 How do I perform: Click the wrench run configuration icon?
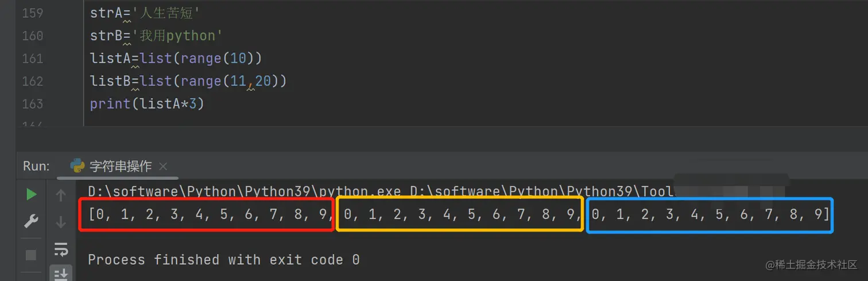point(31,221)
